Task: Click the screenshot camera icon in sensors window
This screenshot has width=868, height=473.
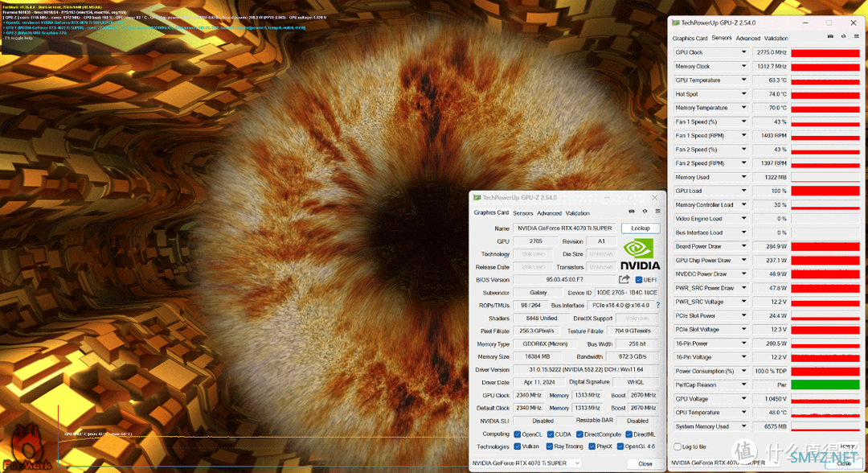Action: [x=830, y=36]
